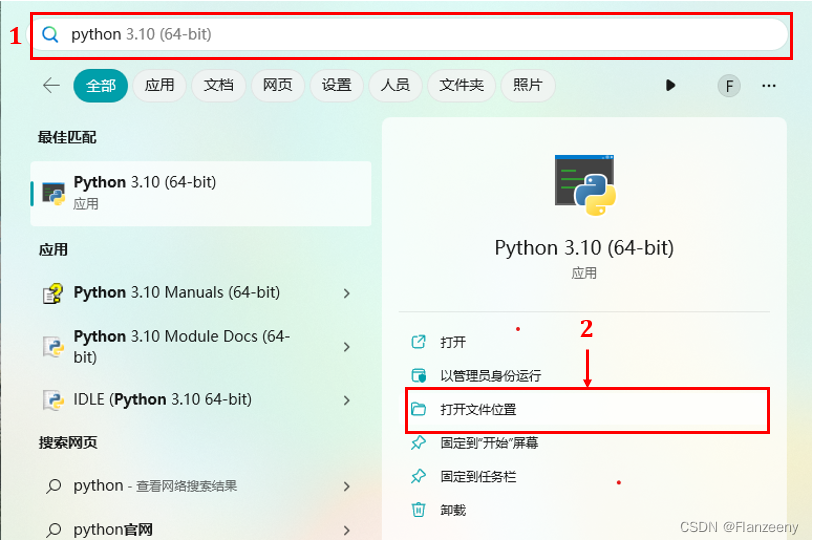Click the open external-link icon beside 打开
This screenshot has height=544, width=814.
(x=418, y=342)
